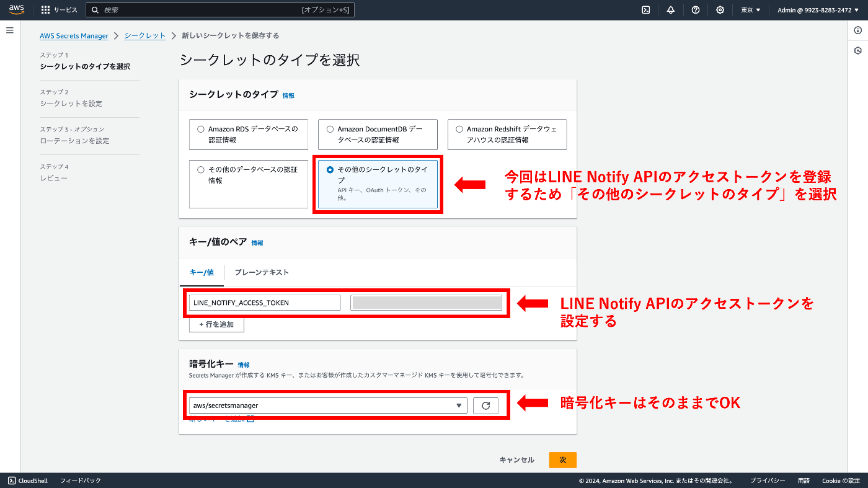Toggle the left hamburger navigation menu
This screenshot has width=868, height=488.
tap(10, 30)
